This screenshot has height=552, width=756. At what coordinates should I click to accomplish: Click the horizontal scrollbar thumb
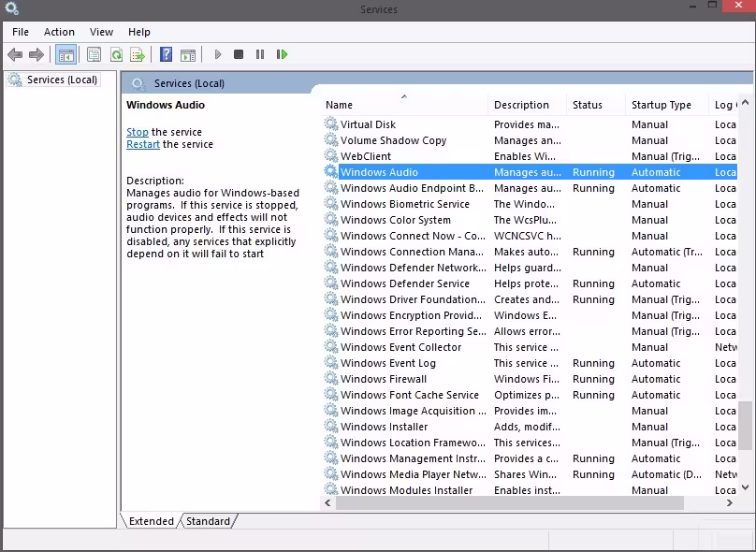pos(510,502)
